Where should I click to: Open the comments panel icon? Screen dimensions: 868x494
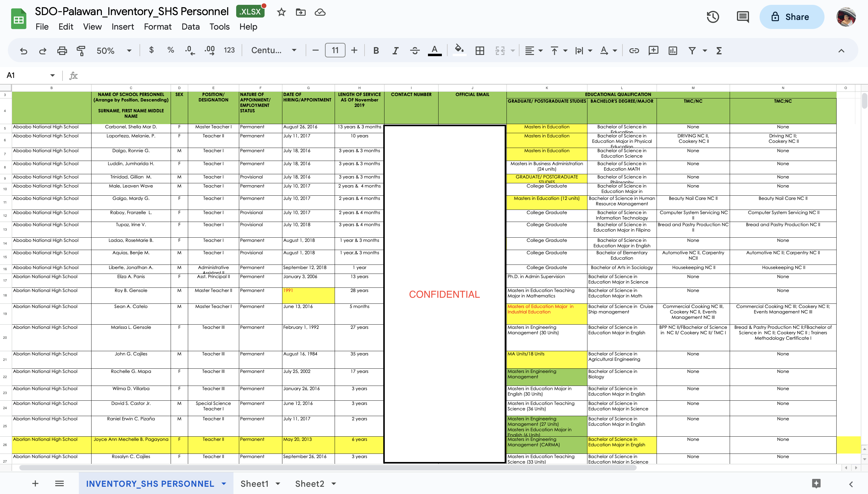point(742,17)
